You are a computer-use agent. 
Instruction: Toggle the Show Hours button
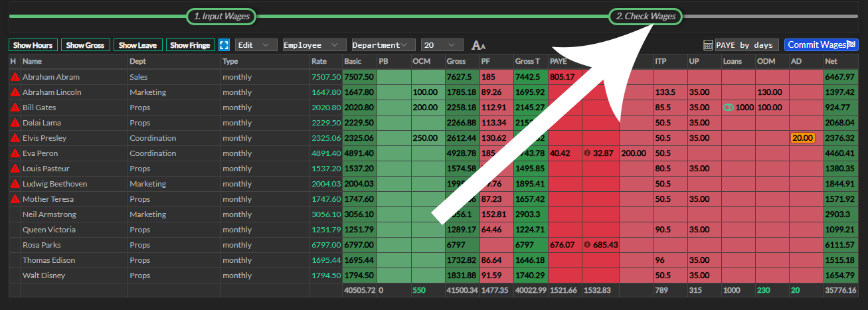point(33,45)
